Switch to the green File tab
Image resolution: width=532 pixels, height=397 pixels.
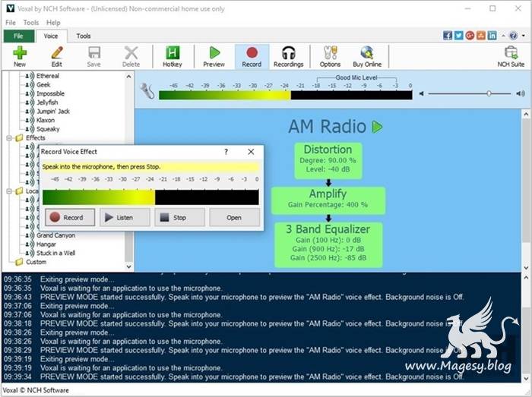point(19,36)
